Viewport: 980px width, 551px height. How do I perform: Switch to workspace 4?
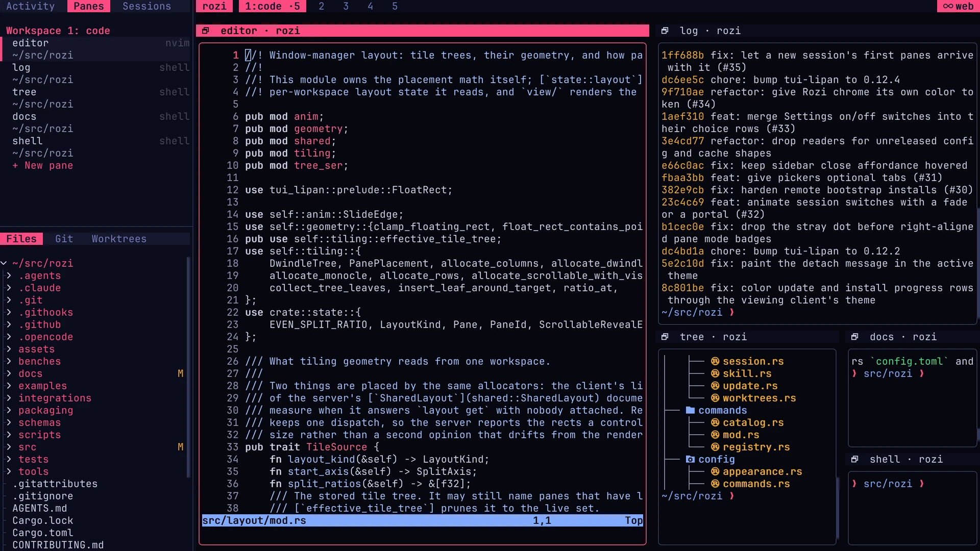(x=371, y=6)
